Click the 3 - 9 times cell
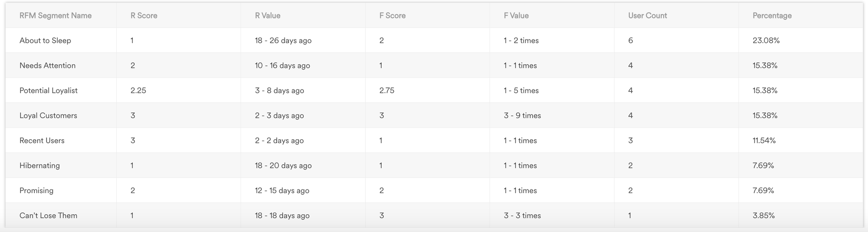Image resolution: width=868 pixels, height=232 pixels. (523, 115)
